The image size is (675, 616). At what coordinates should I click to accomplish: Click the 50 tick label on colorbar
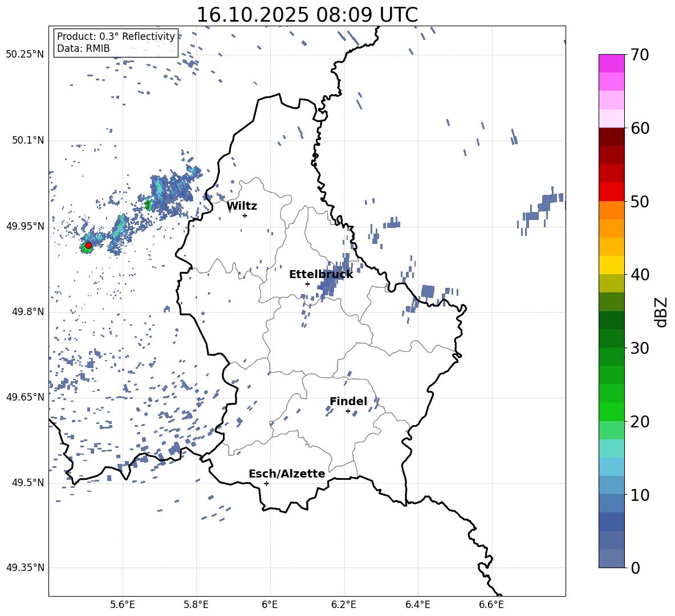[x=640, y=202]
